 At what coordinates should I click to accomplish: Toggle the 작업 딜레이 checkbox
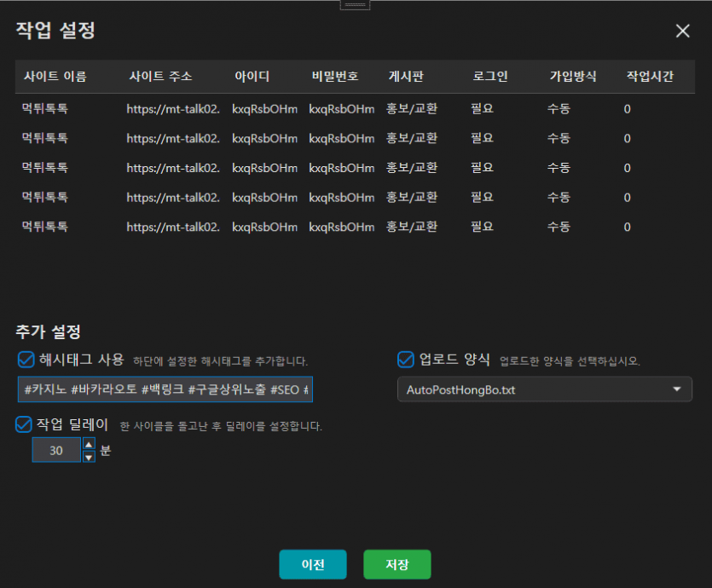click(25, 424)
